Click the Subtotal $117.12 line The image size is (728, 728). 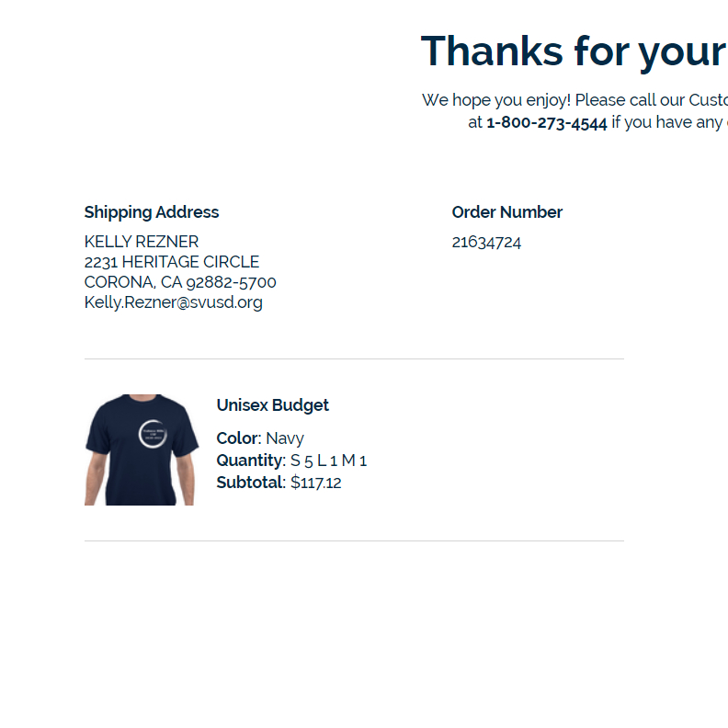(279, 483)
